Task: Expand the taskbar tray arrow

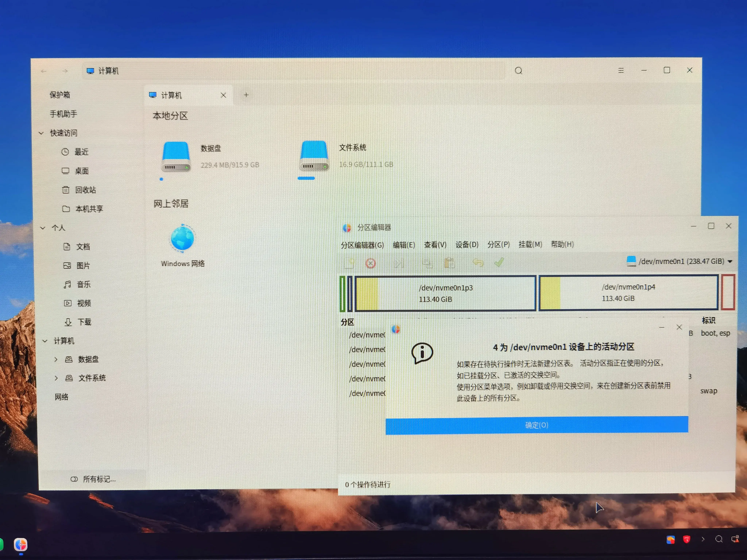Action: (703, 539)
